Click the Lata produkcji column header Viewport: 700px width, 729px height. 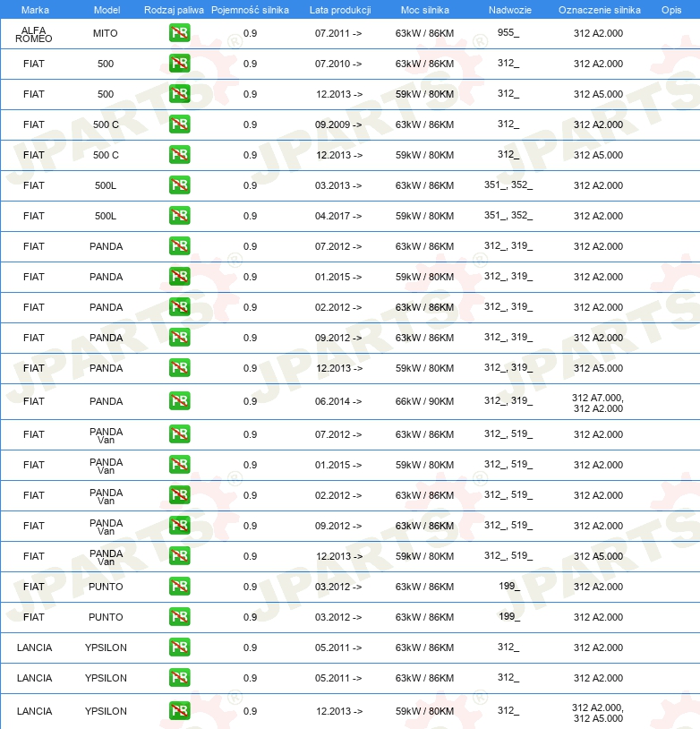340,10
